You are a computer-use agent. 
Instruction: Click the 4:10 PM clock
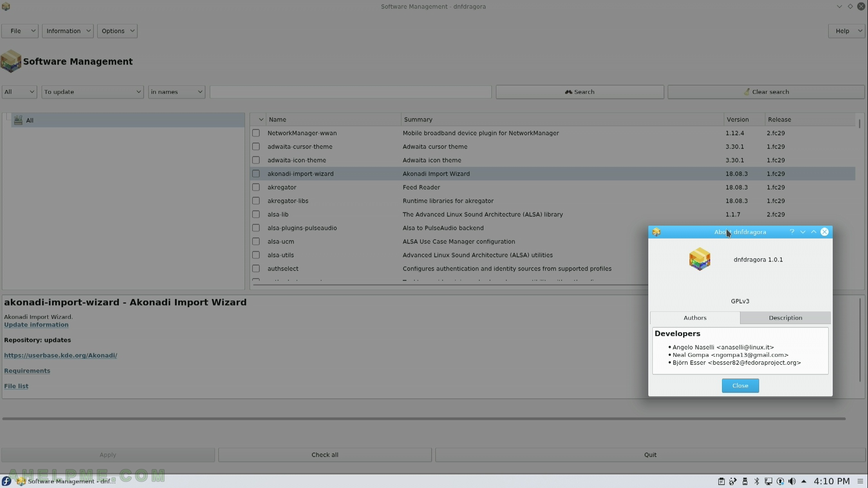coord(832,481)
